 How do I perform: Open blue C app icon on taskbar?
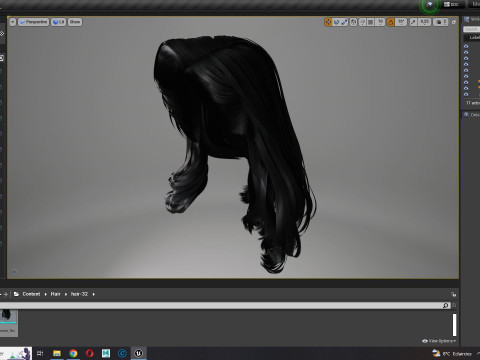122,353
